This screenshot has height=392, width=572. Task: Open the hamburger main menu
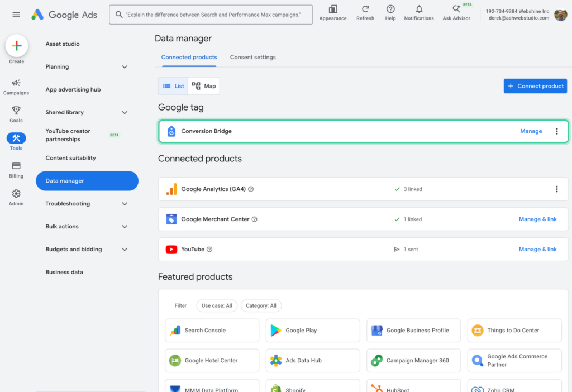[x=16, y=15]
